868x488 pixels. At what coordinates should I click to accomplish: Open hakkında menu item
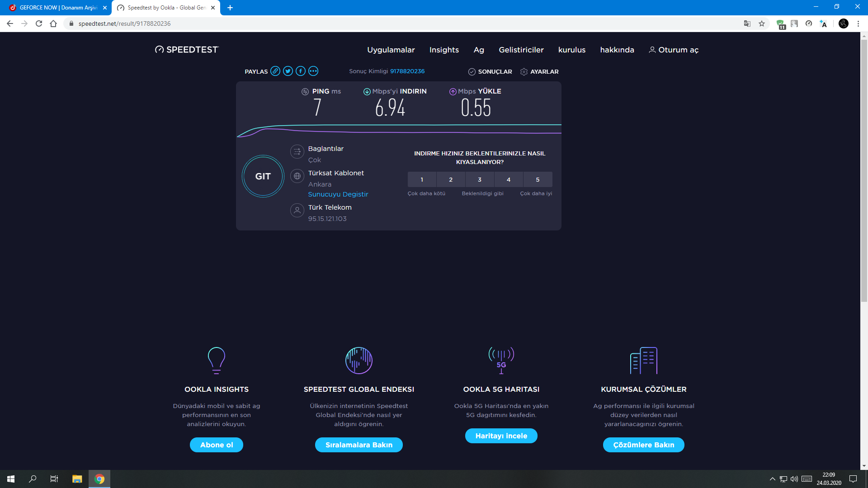617,50
